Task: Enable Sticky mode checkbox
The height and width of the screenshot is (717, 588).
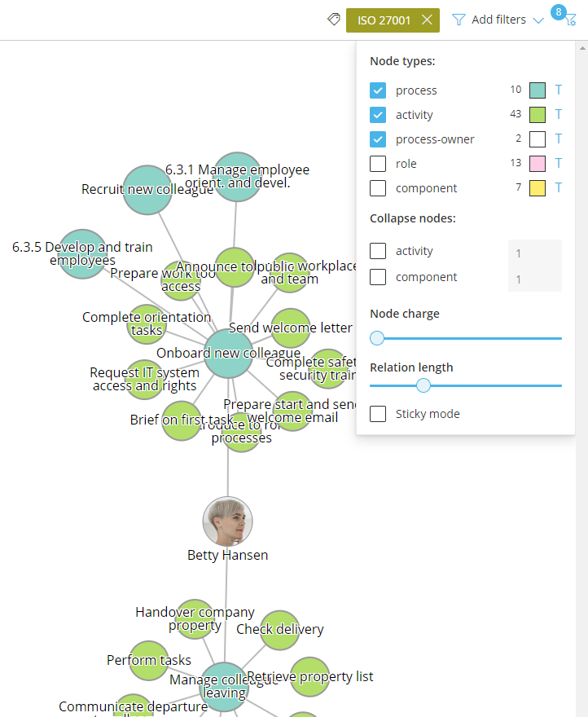Action: click(378, 414)
